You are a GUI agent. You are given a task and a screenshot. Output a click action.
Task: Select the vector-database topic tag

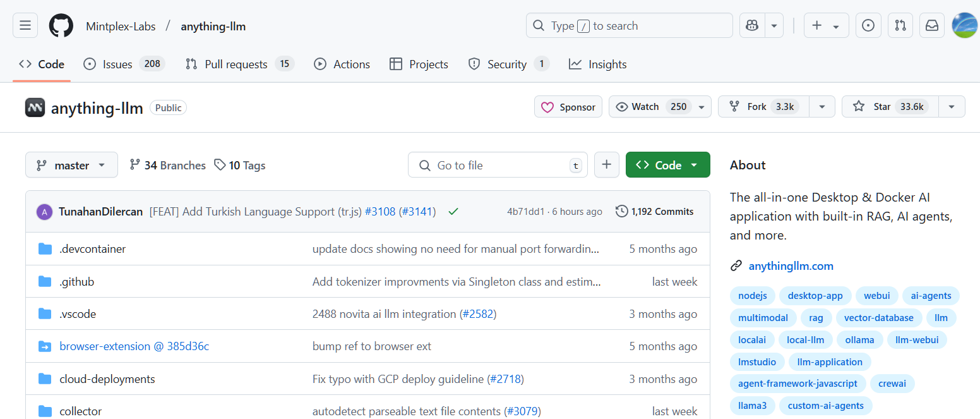tap(879, 318)
